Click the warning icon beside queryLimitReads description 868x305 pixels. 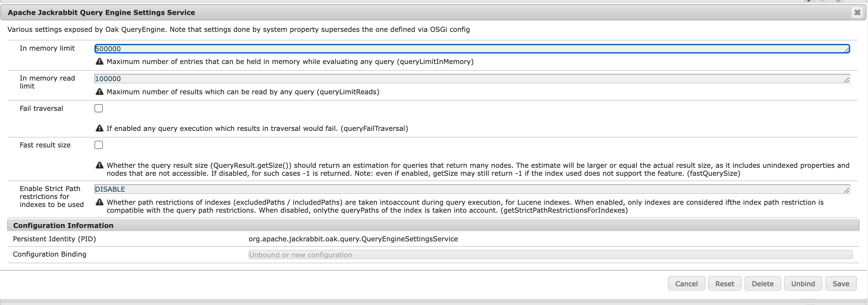pos(99,91)
